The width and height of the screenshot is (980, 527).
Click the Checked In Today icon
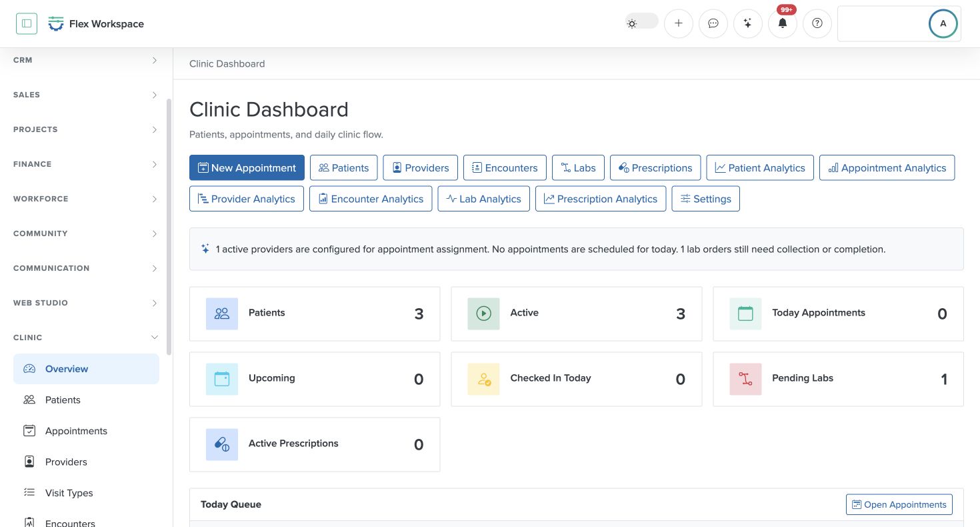483,379
